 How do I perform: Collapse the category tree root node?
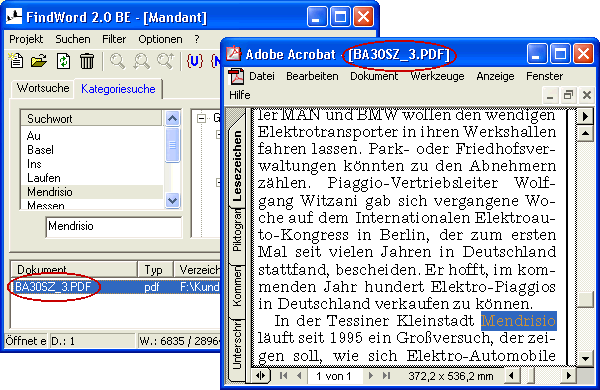pos(201,118)
